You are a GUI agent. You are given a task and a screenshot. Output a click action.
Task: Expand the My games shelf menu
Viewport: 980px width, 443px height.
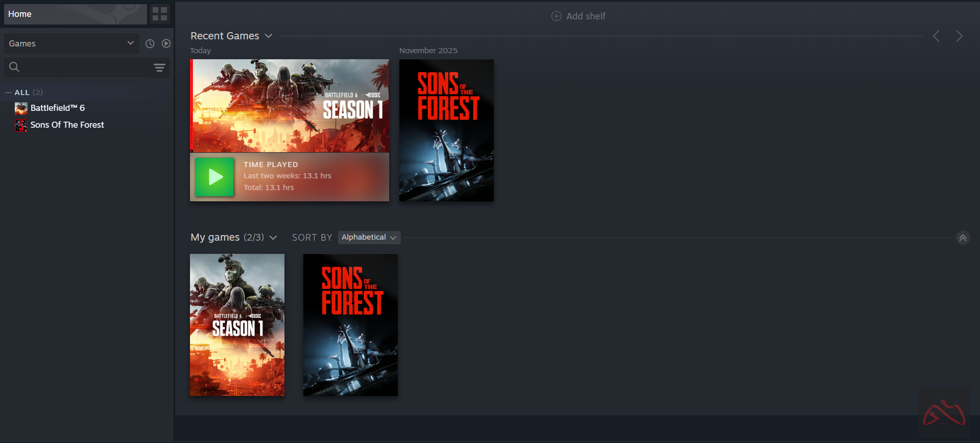pyautogui.click(x=273, y=238)
